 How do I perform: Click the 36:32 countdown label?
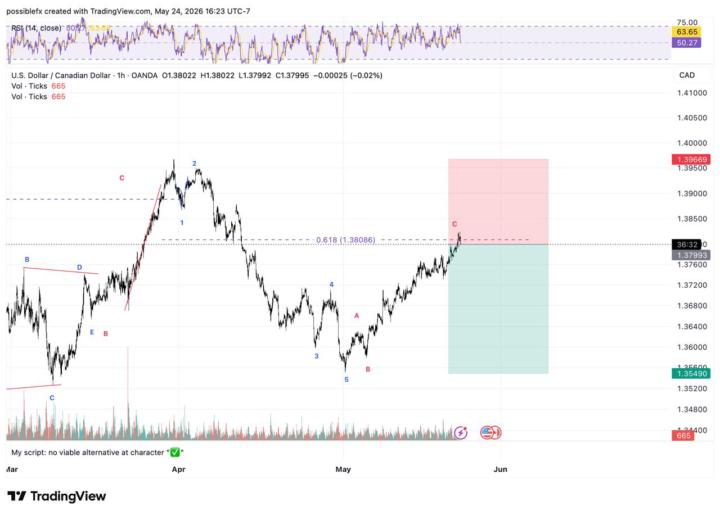pyautogui.click(x=686, y=245)
